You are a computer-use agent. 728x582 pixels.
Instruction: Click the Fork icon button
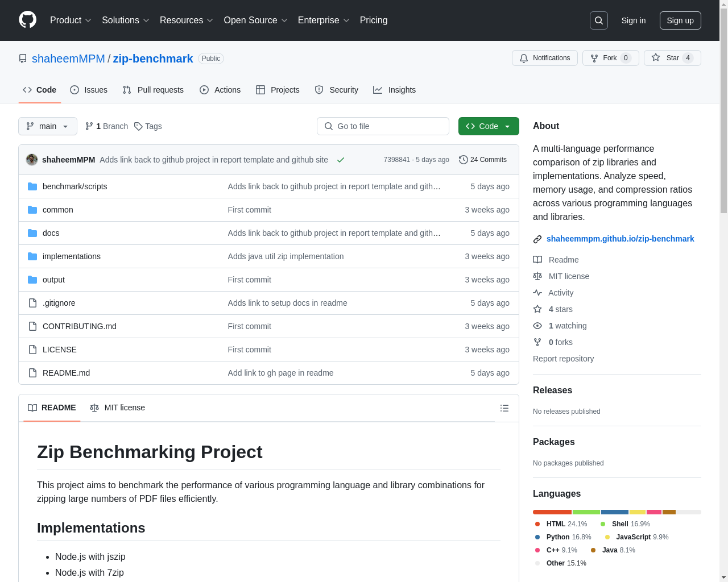(594, 58)
